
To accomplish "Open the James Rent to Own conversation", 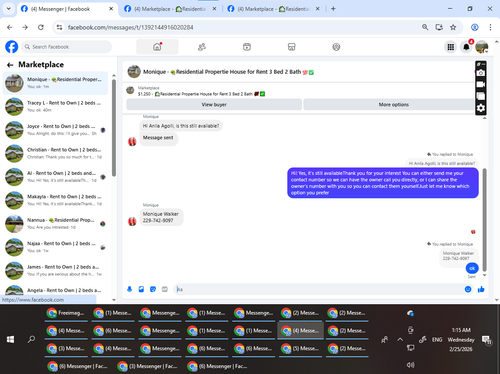I will tap(56, 270).
